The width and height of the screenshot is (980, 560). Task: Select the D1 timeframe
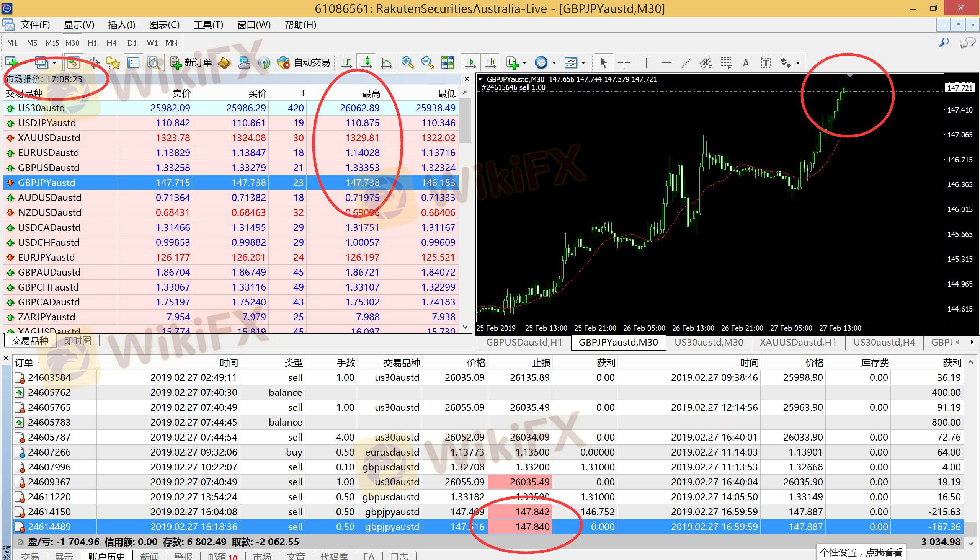click(x=132, y=43)
